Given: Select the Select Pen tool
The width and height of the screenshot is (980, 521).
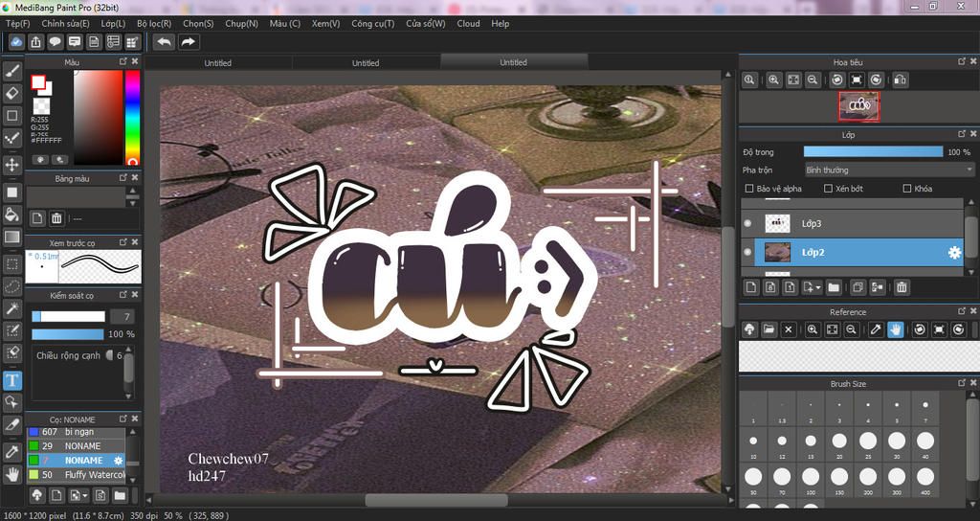Looking at the screenshot, I should (x=11, y=330).
